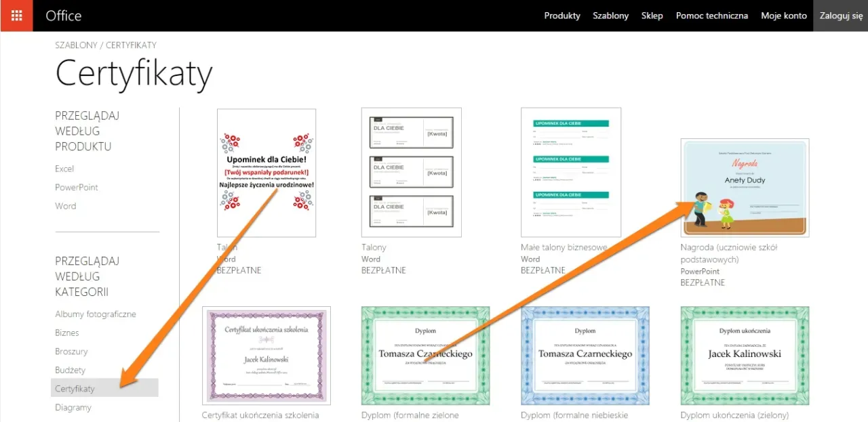Go to Szablony in the top navigation

[x=610, y=16]
